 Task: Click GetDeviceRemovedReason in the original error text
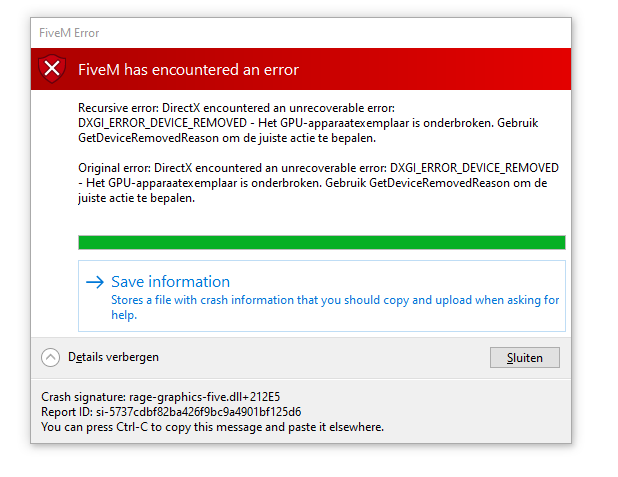tap(439, 183)
